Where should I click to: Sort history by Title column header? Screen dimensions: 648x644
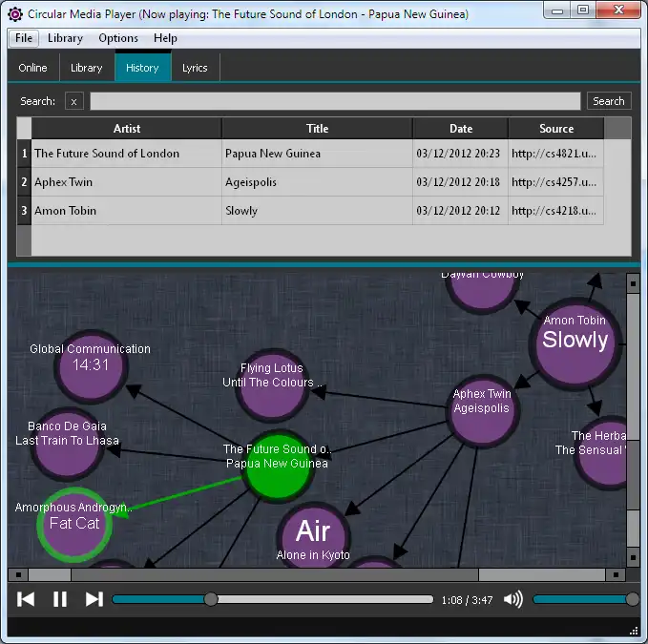[x=318, y=129]
